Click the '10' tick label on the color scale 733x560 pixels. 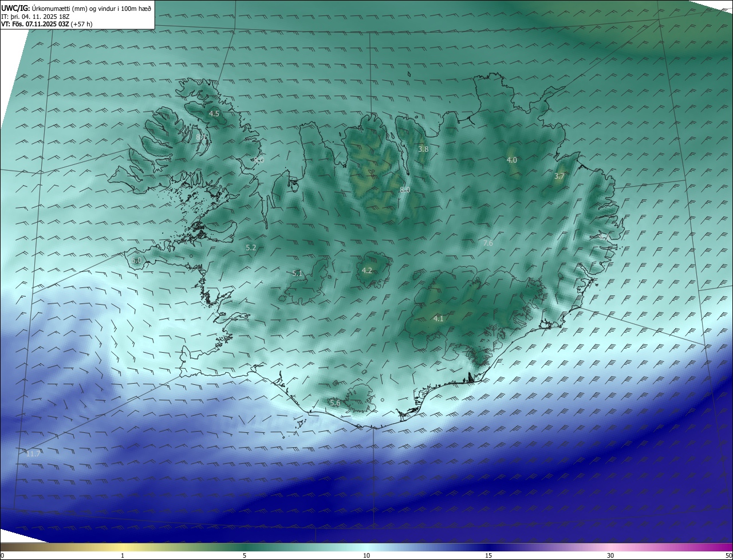click(366, 555)
